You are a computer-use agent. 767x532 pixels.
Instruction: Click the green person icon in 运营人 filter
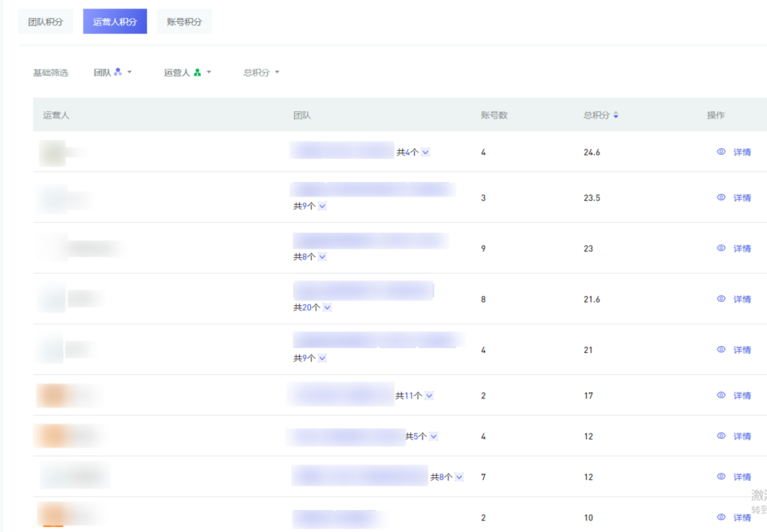[x=197, y=72]
